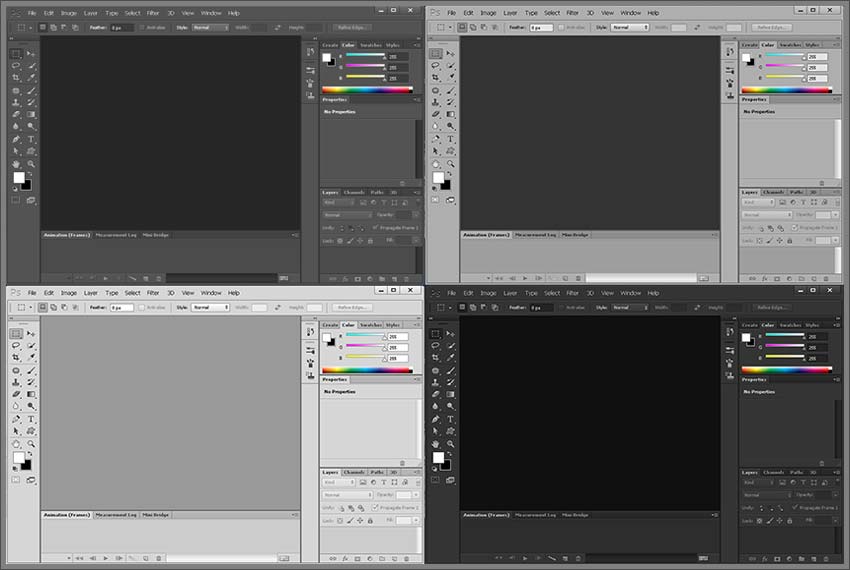850x570 pixels.
Task: Switch to Mini Bridge tab in dark-gray window
Action: click(x=156, y=235)
